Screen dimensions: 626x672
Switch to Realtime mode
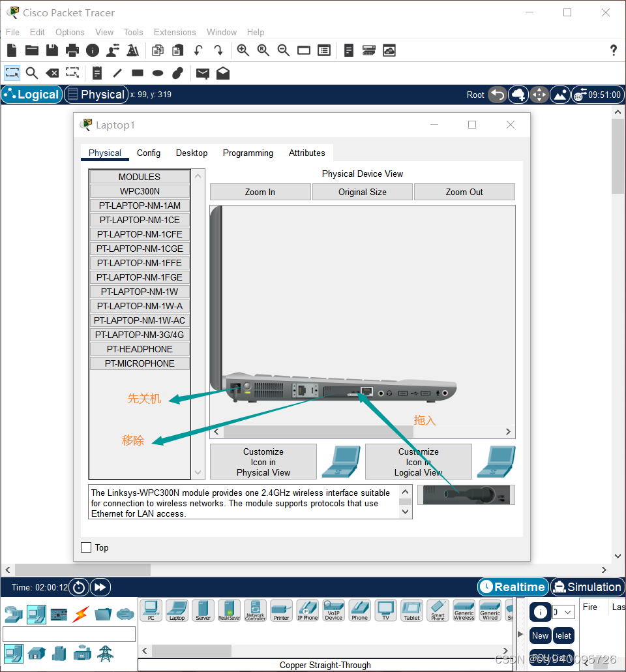tap(513, 587)
